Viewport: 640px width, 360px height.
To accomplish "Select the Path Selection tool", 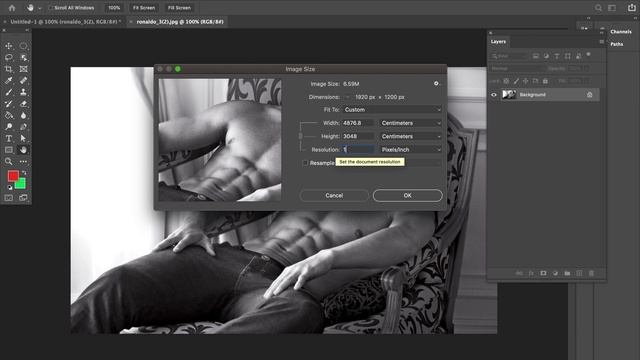I will (x=23, y=138).
